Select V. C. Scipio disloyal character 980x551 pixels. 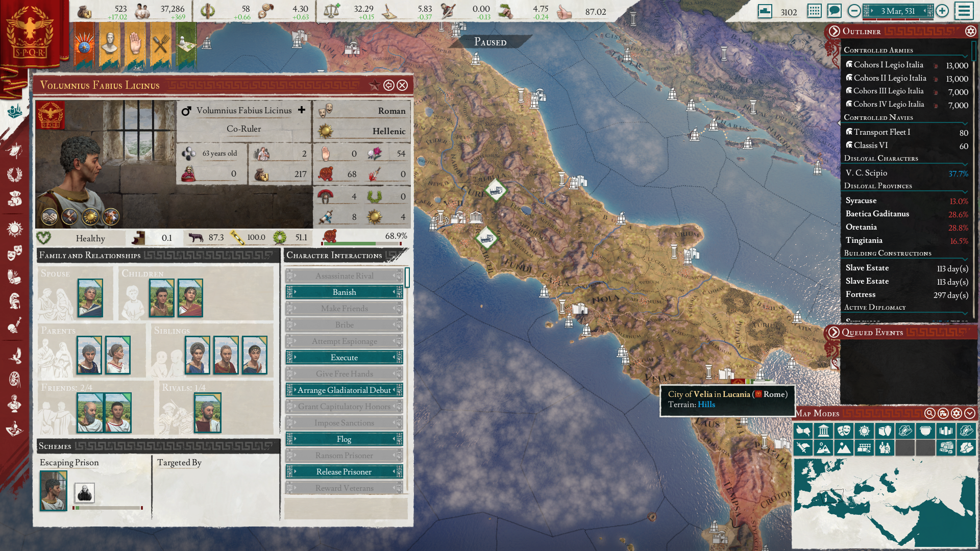906,173
